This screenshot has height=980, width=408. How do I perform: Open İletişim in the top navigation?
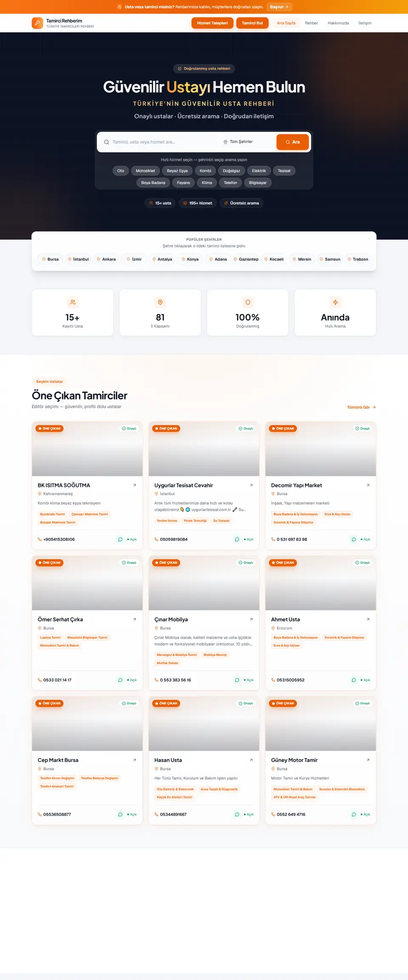(365, 23)
